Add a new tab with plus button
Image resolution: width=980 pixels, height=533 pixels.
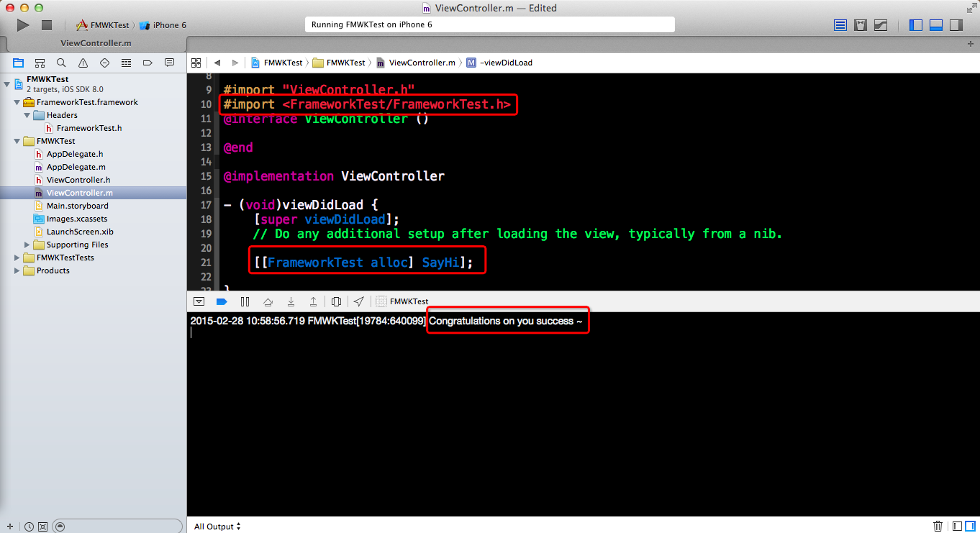[971, 43]
